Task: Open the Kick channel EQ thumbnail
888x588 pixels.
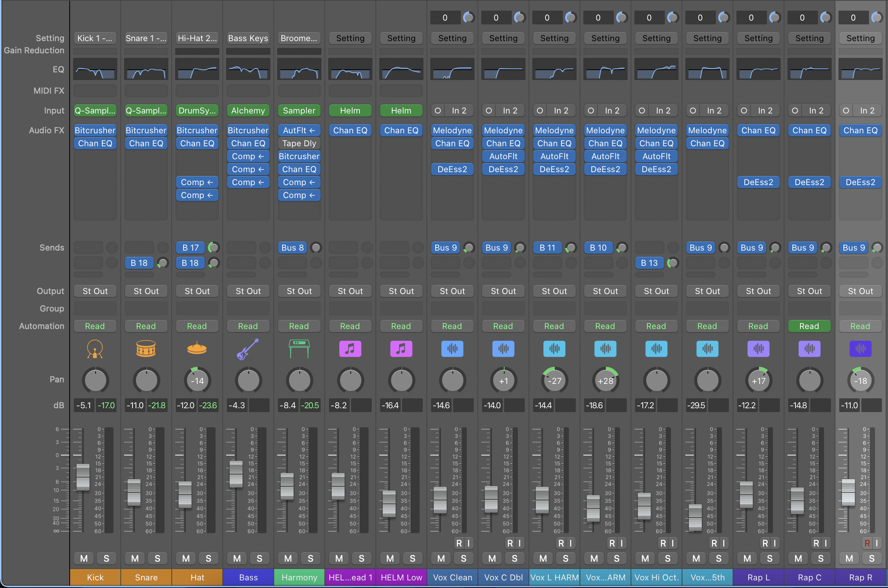Action: click(95, 69)
